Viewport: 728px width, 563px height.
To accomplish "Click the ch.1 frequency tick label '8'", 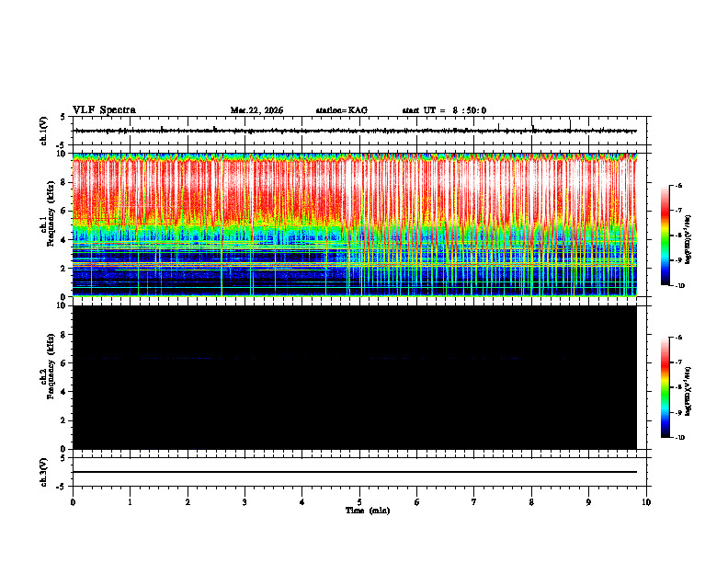I will click(63, 182).
